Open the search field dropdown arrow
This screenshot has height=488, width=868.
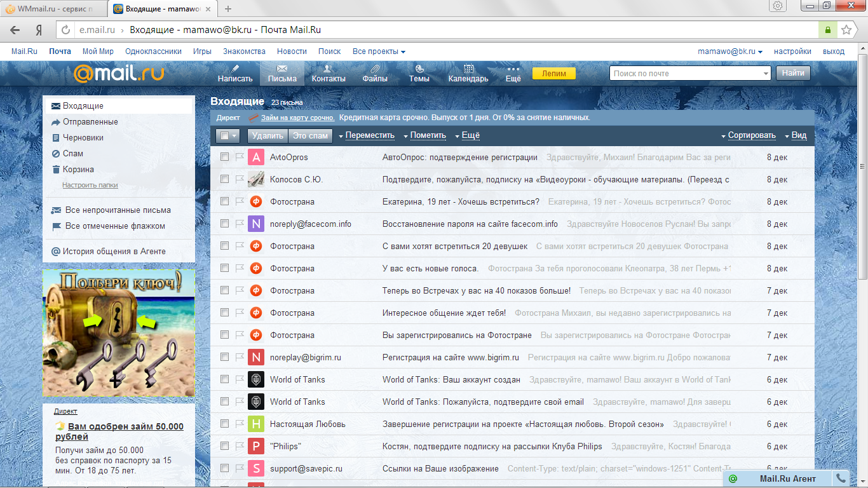click(x=765, y=74)
